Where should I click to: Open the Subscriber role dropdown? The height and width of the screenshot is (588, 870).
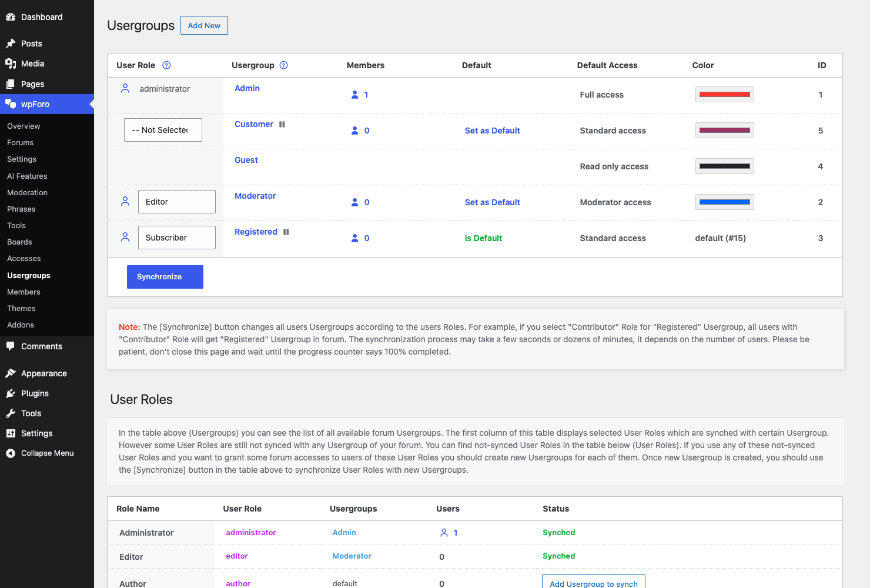click(177, 238)
